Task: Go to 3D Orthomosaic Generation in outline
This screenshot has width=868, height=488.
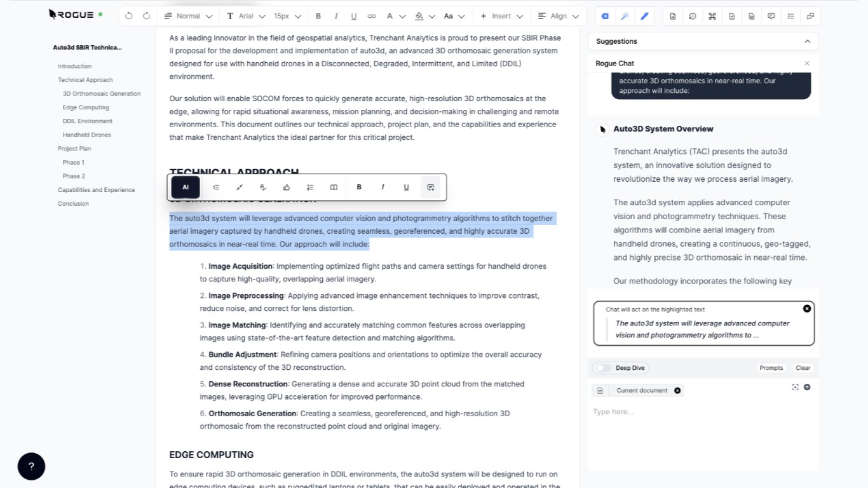Action: (x=102, y=94)
